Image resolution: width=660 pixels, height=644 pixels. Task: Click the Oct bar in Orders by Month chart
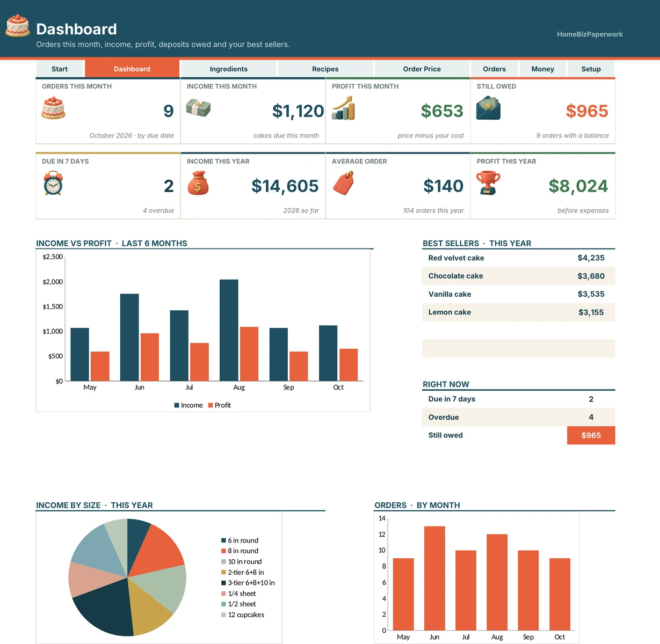(560, 594)
